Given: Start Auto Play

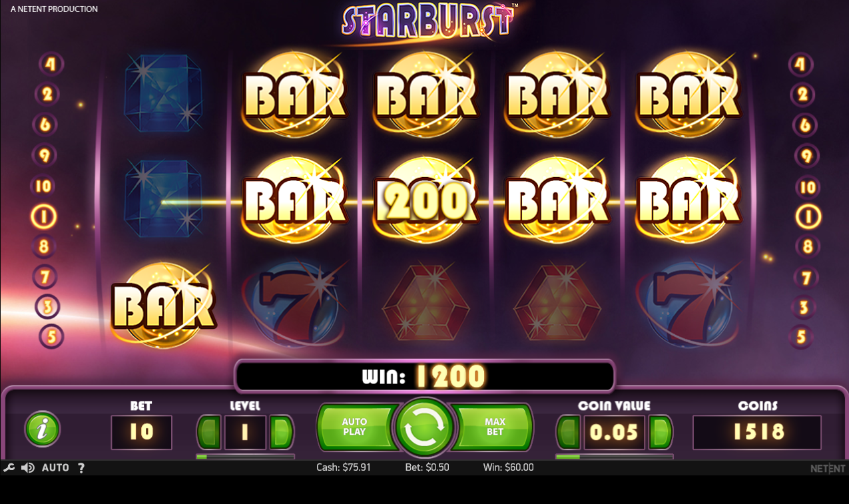Looking at the screenshot, I should pos(356,427).
